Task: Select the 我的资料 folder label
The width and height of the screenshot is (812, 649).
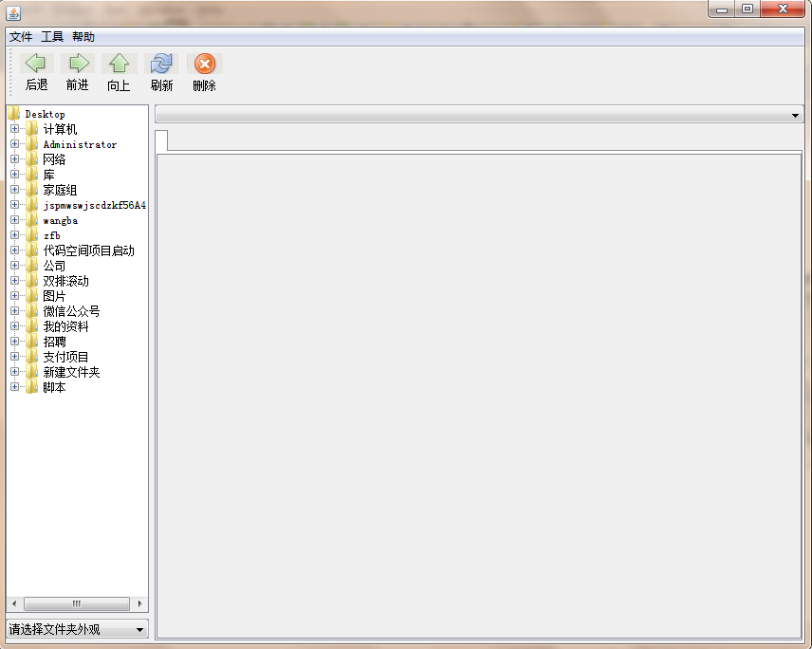Action: (x=65, y=326)
